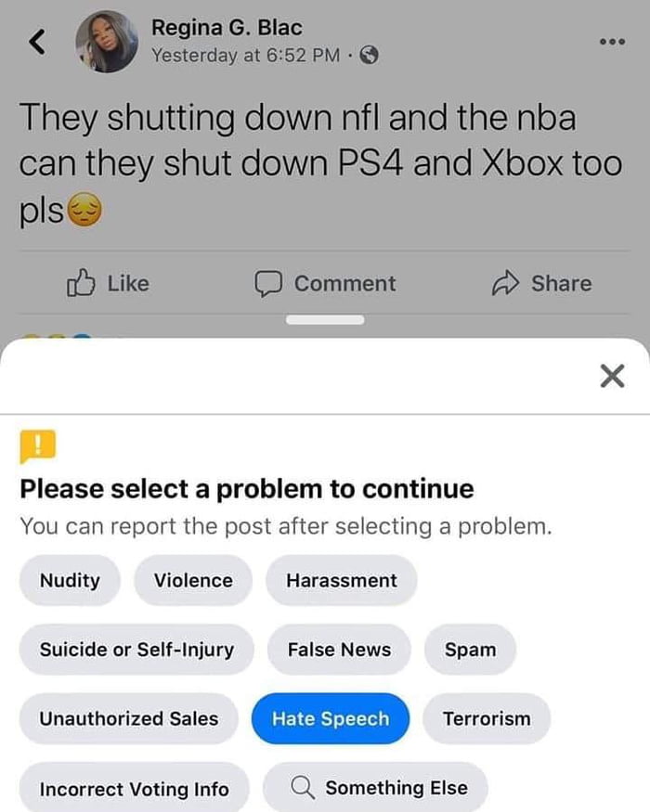Screen dimensions: 650x812
Task: Choose Harassment as the problem
Action: [x=342, y=580]
